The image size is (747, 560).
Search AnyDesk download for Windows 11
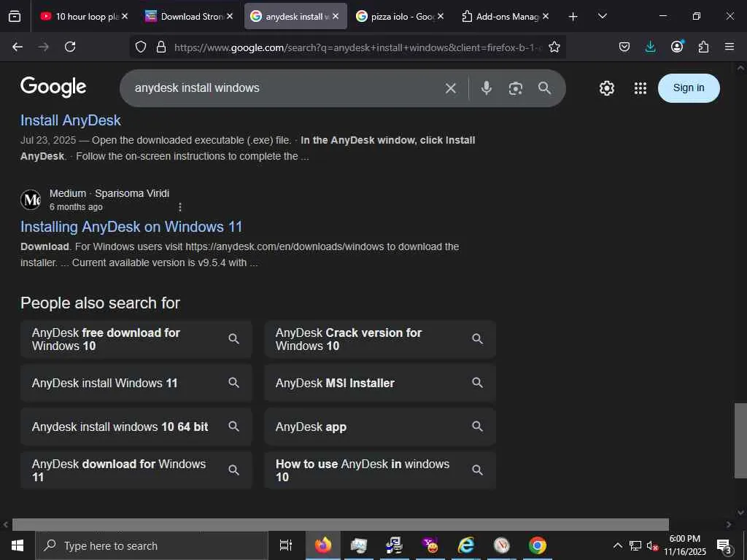pos(136,470)
